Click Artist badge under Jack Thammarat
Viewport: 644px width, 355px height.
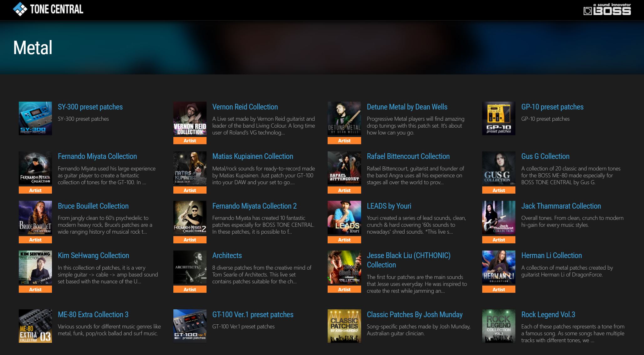click(x=499, y=240)
